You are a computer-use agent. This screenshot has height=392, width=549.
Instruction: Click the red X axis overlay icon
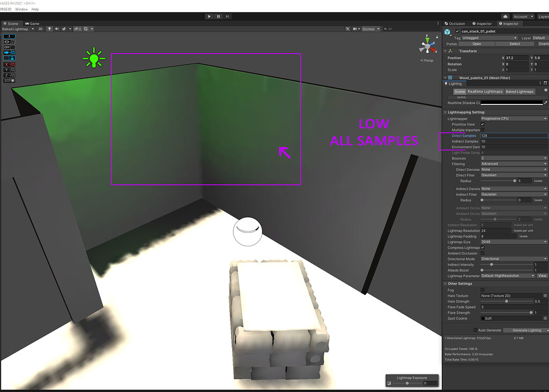7,64
